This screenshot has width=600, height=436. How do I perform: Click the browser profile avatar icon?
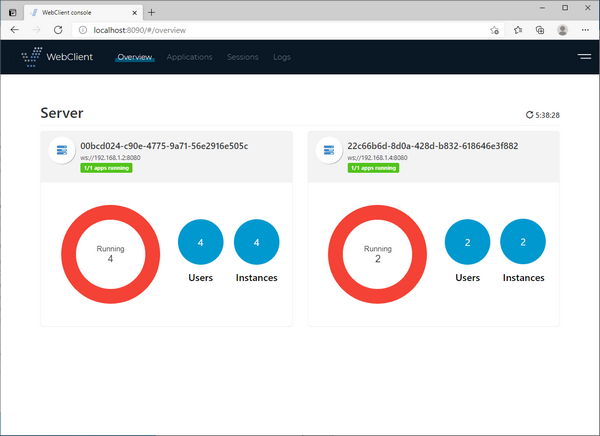pos(562,30)
